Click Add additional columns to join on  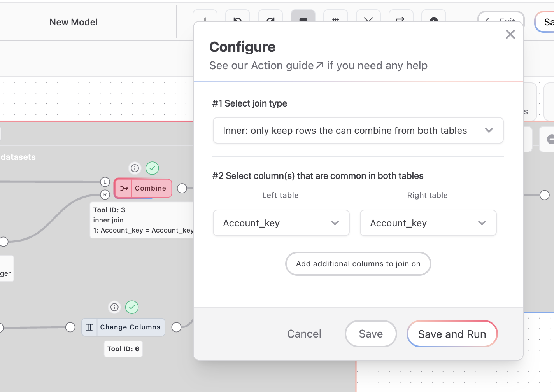coord(358,264)
